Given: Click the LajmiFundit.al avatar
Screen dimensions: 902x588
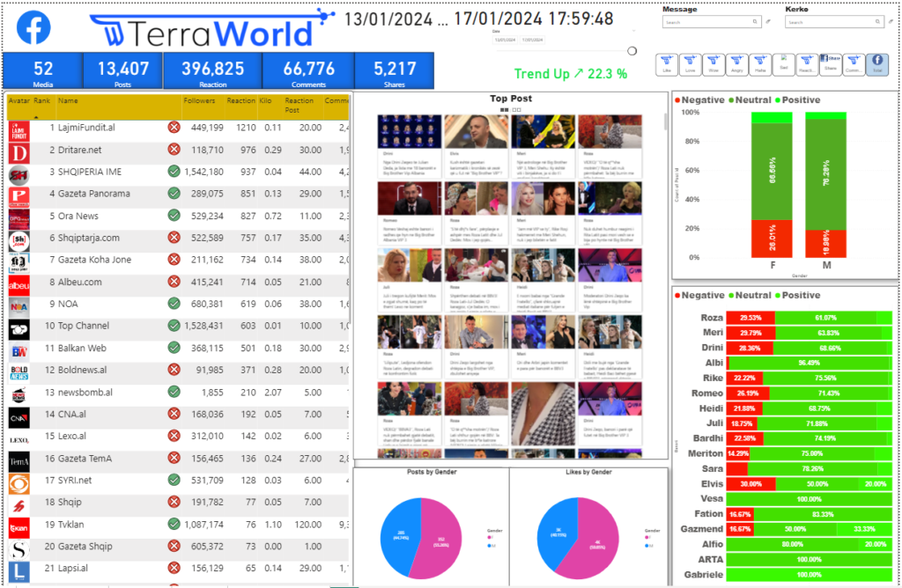Looking at the screenshot, I should click(x=19, y=131).
